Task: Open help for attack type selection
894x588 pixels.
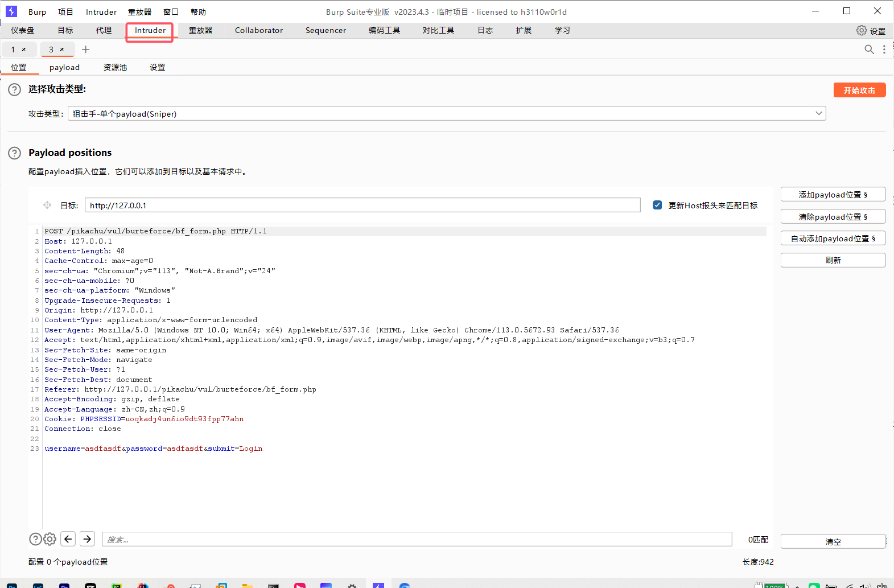Action: coord(14,89)
